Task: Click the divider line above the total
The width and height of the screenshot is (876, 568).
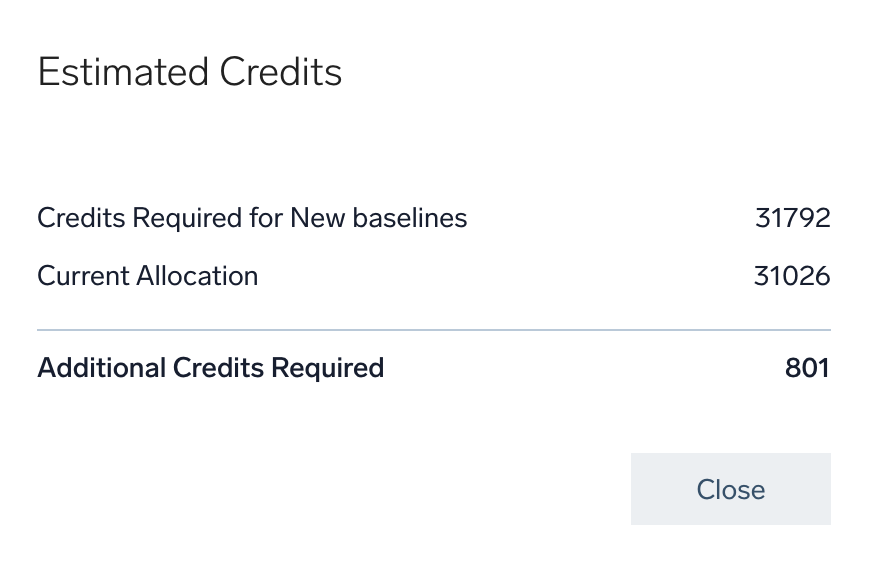Action: (433, 329)
